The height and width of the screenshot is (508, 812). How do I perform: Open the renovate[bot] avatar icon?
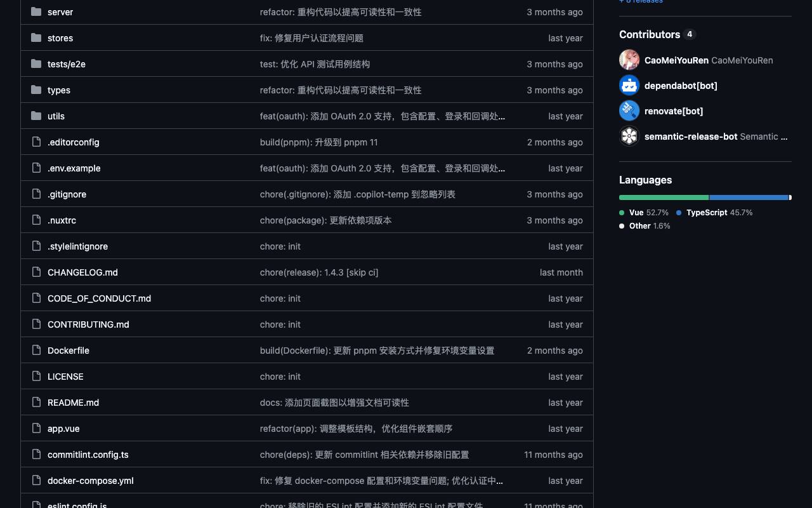click(629, 110)
